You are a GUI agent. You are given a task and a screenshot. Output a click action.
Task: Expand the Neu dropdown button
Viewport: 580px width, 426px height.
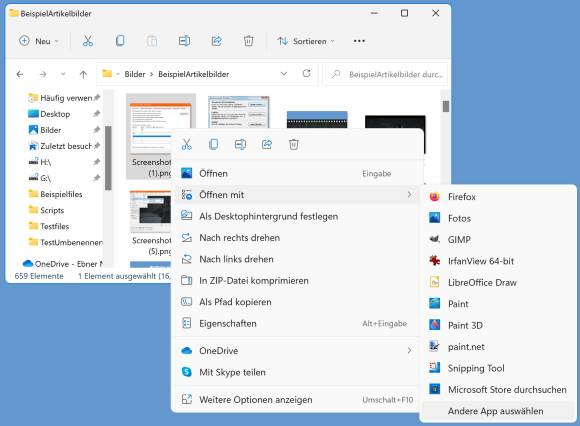coord(39,41)
